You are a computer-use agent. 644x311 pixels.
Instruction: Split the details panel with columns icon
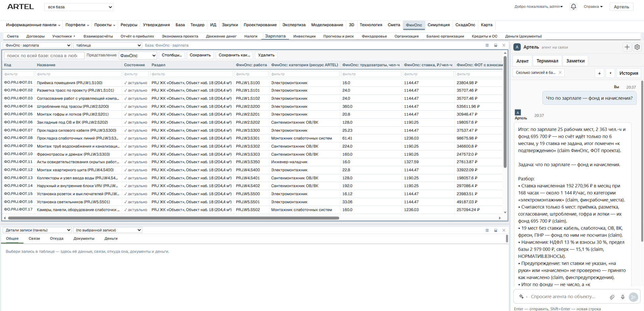[487, 230]
